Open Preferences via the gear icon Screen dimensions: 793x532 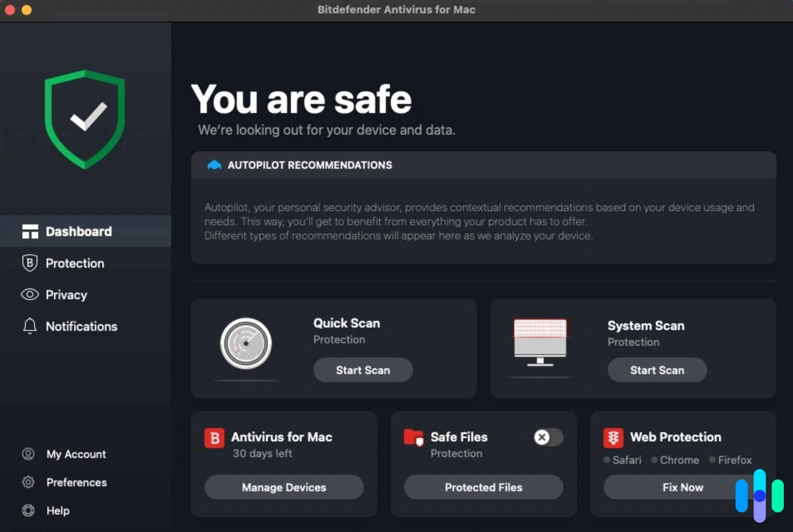pyautogui.click(x=28, y=482)
